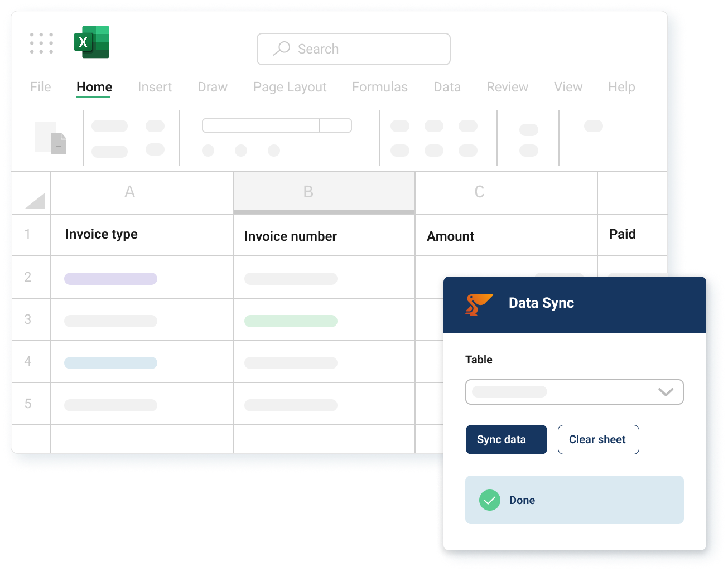728x572 pixels.
Task: Click the Clear sheet button
Action: [599, 440]
